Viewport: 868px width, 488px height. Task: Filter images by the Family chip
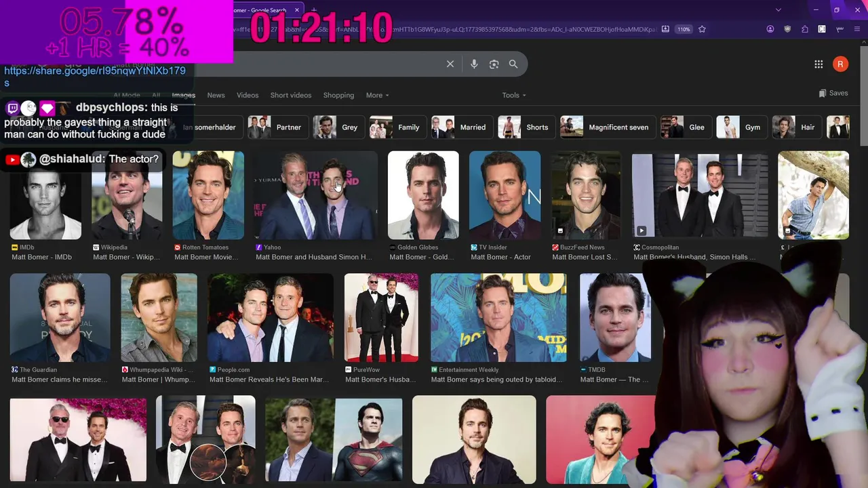398,127
